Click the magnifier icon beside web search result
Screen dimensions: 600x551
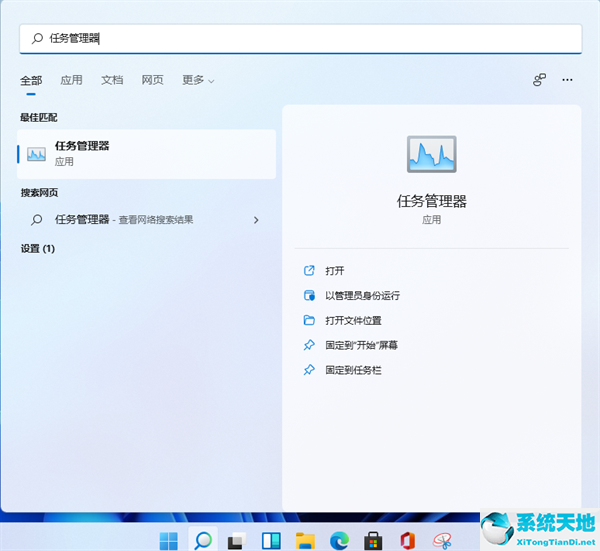[x=37, y=220]
